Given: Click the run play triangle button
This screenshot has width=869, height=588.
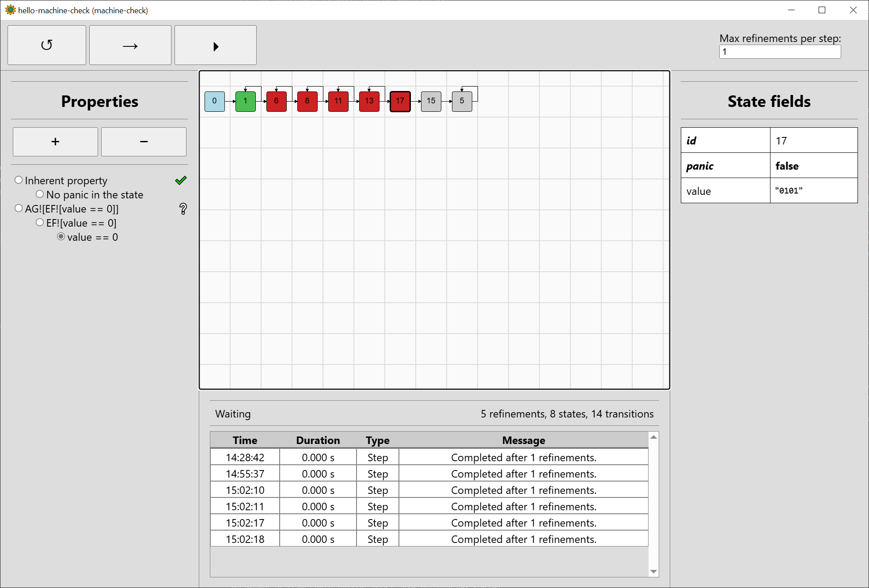Looking at the screenshot, I should 215,45.
